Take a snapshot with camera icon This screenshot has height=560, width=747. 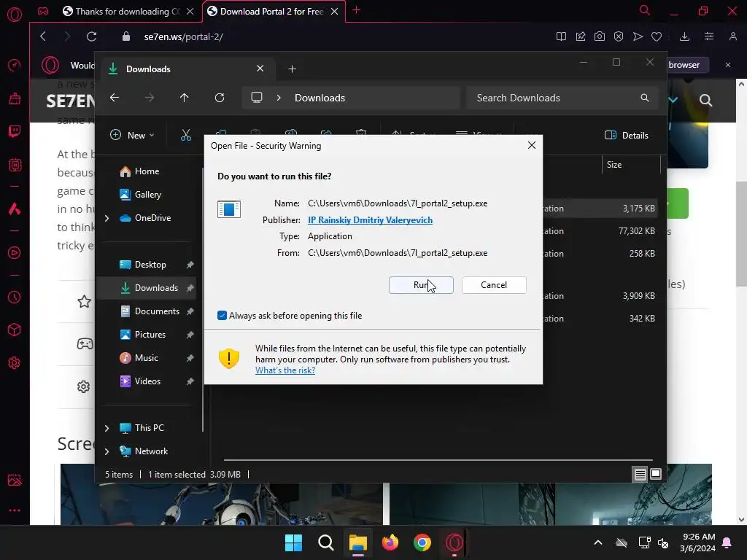pos(600,36)
